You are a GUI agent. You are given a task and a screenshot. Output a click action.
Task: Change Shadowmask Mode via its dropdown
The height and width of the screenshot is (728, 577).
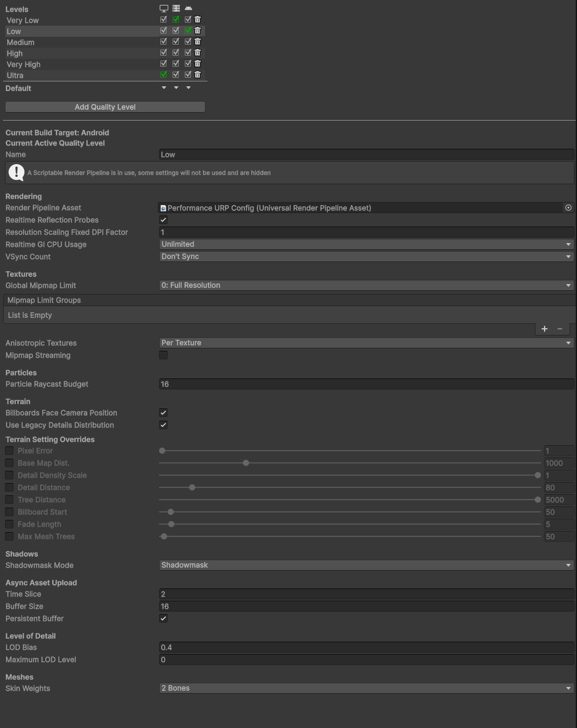[366, 565]
